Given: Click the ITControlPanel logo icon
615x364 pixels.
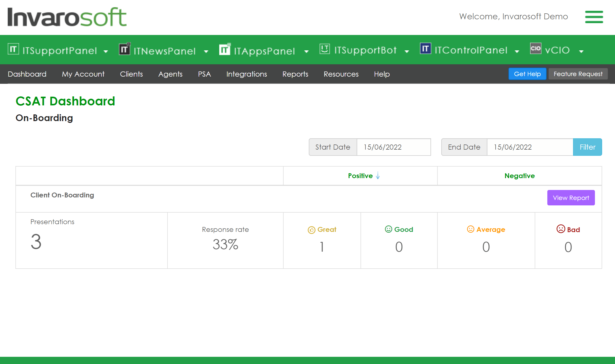Looking at the screenshot, I should click(x=425, y=49).
